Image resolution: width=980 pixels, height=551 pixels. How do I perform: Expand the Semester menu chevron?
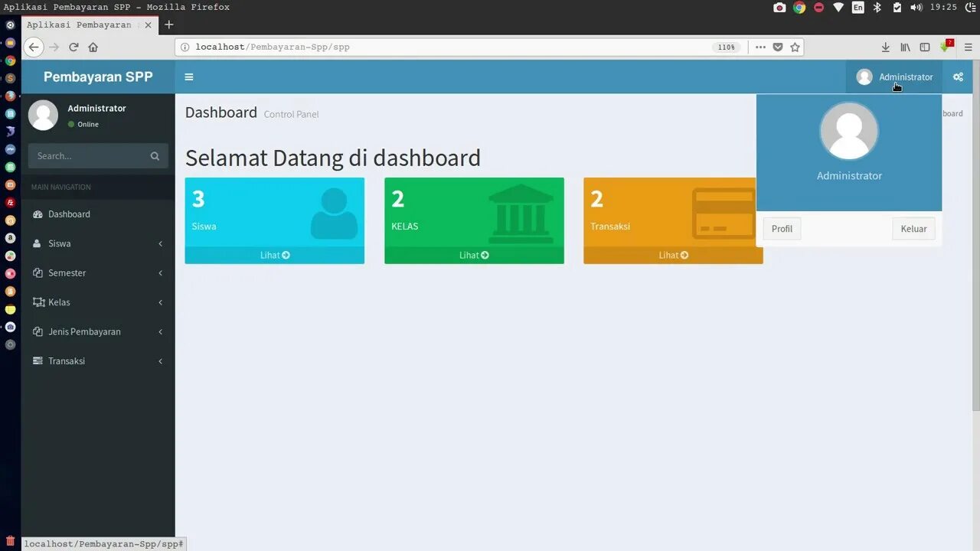(x=160, y=273)
